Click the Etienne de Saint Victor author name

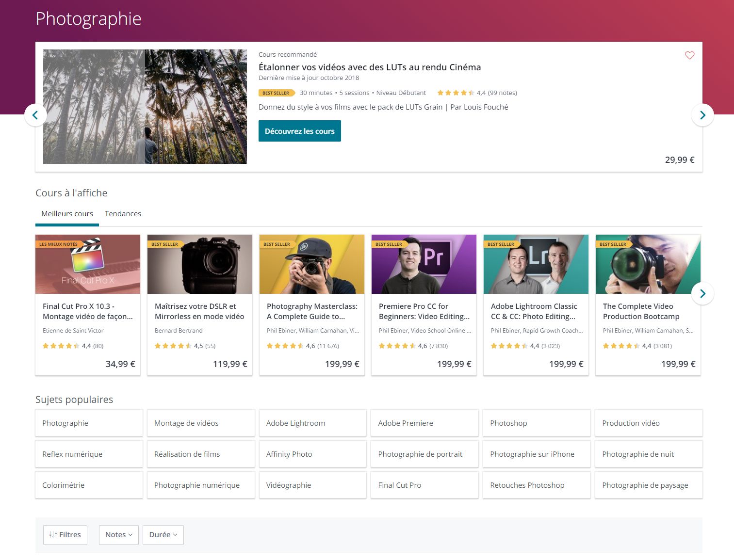pos(73,331)
